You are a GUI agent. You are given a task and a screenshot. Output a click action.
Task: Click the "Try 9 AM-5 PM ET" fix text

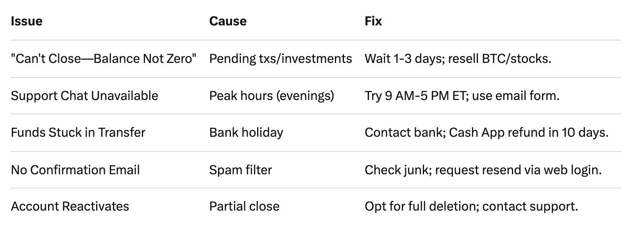coord(415,96)
